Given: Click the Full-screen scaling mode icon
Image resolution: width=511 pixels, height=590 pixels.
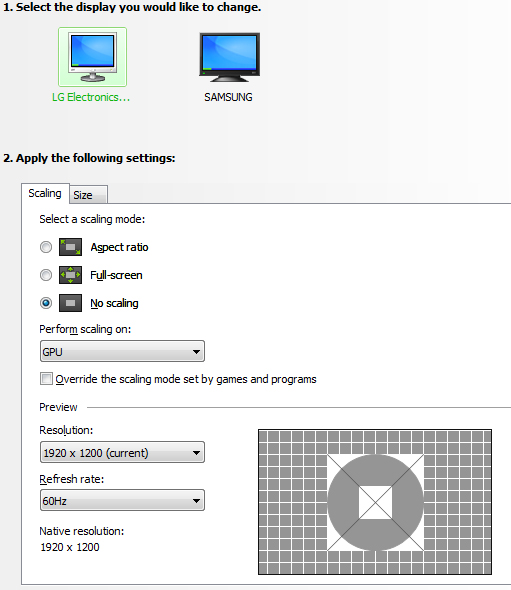Looking at the screenshot, I should (x=70, y=275).
